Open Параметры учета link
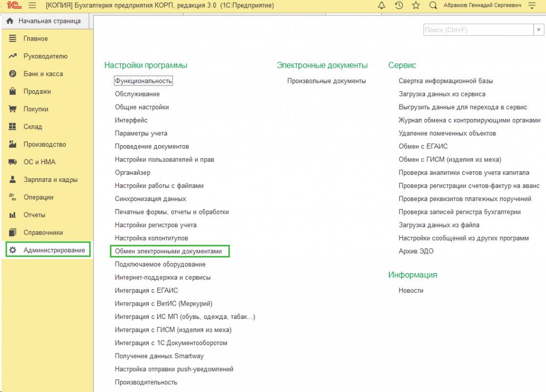This screenshot has height=392, width=546. (141, 133)
